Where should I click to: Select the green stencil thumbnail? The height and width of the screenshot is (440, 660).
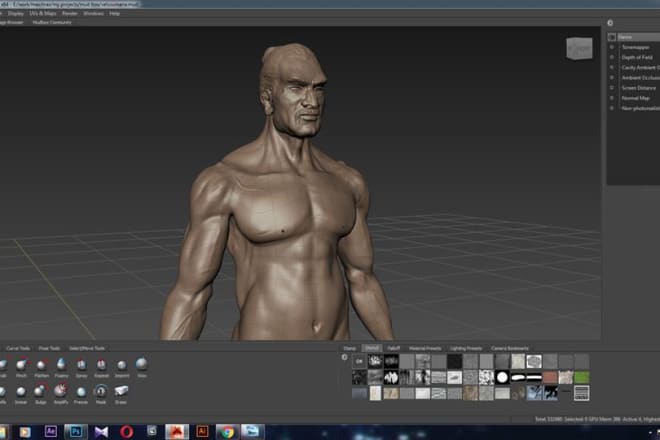582,377
